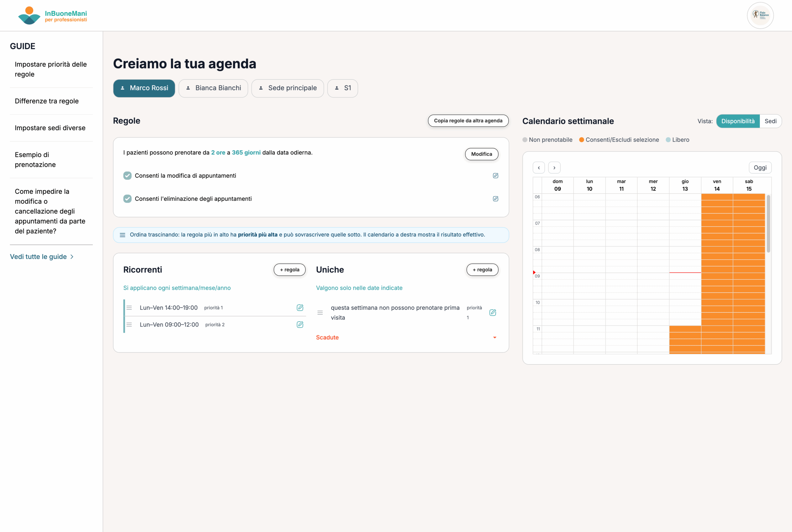Toggle 'Consenti l'eliminazione degli appuntamenti' checkbox
The width and height of the screenshot is (792, 532).
pyautogui.click(x=127, y=198)
